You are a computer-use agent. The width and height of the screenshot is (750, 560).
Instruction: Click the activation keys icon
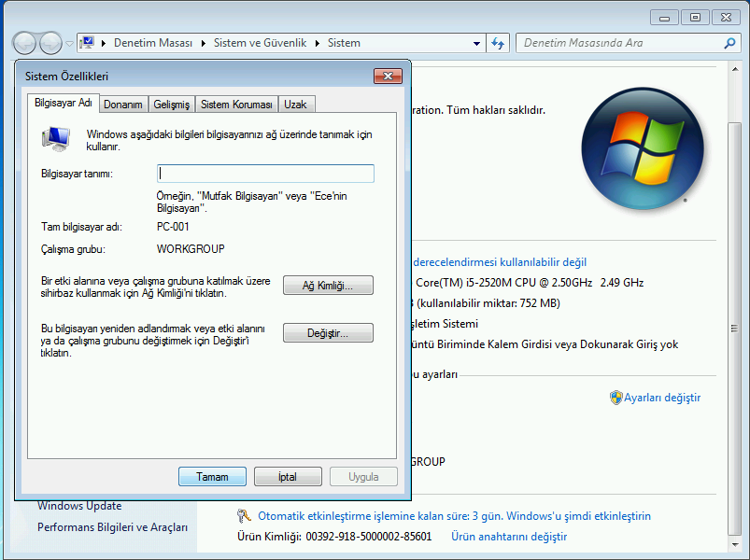tap(244, 516)
